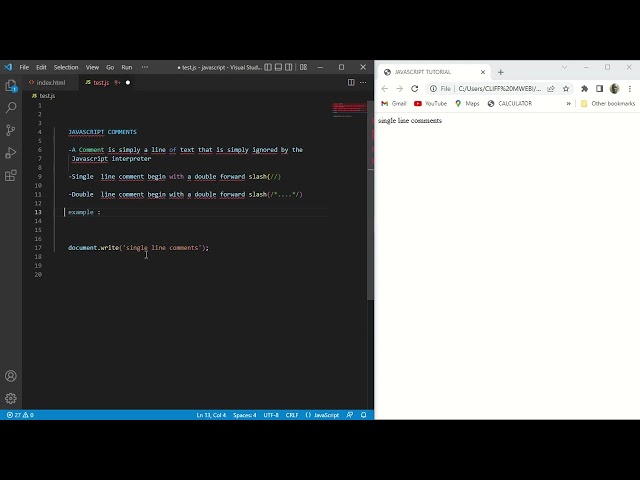Open the Run and Debug view
Image resolution: width=640 pixels, height=480 pixels.
click(x=11, y=153)
